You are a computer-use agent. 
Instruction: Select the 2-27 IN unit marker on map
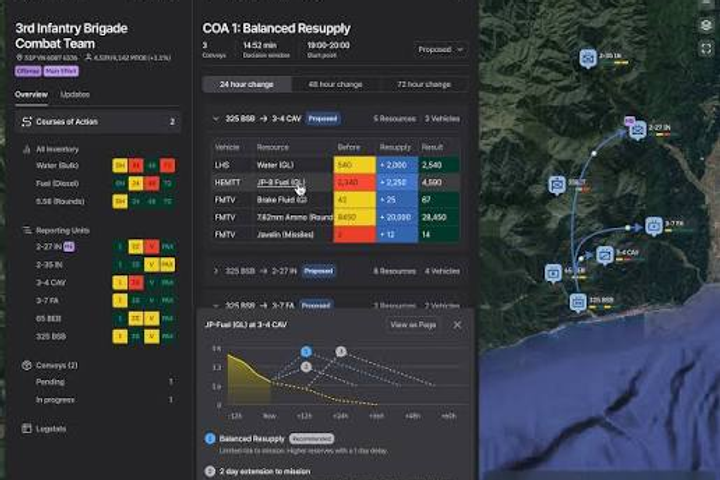point(637,131)
